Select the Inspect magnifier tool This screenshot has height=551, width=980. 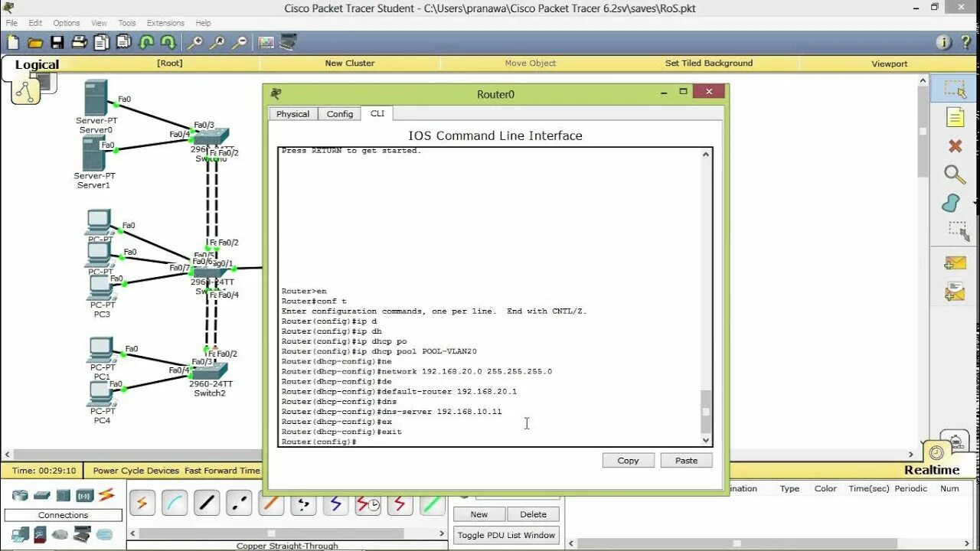tap(955, 174)
